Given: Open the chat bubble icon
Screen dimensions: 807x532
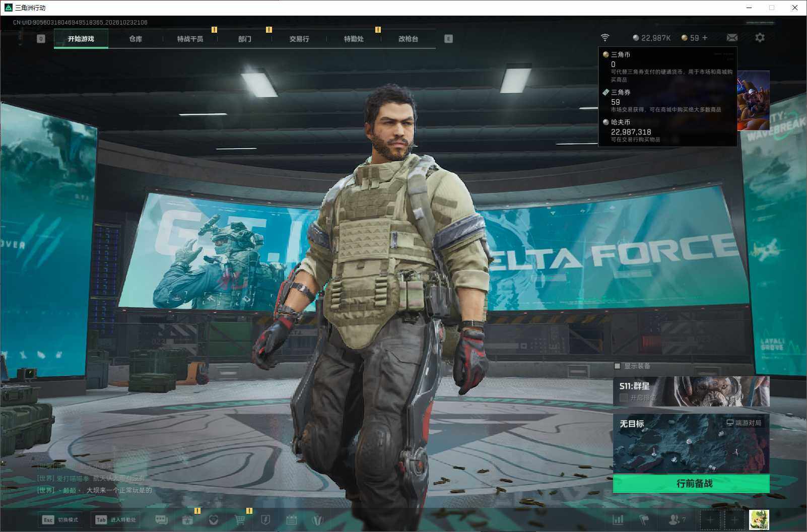Looking at the screenshot, I should 161,519.
